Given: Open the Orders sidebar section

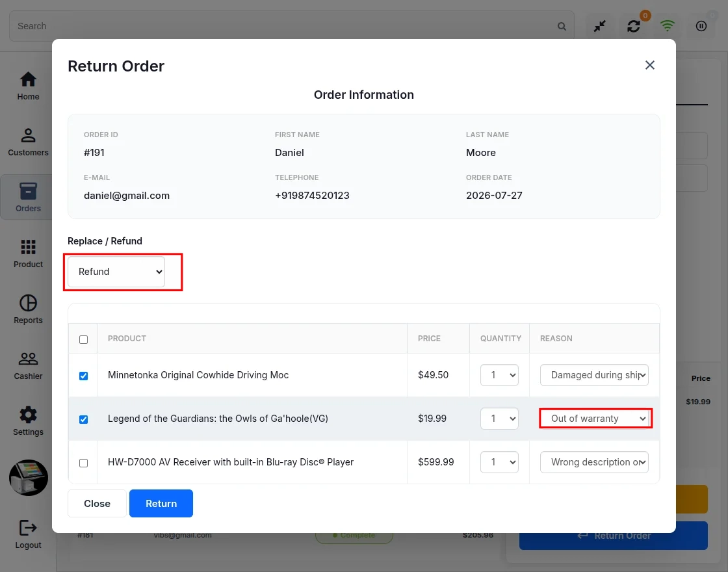Looking at the screenshot, I should pos(28,198).
